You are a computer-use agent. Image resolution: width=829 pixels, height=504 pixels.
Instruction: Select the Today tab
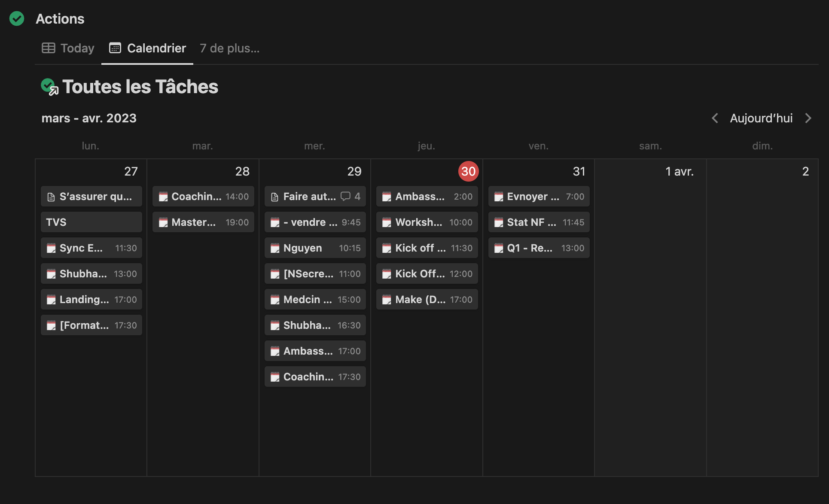tap(68, 48)
